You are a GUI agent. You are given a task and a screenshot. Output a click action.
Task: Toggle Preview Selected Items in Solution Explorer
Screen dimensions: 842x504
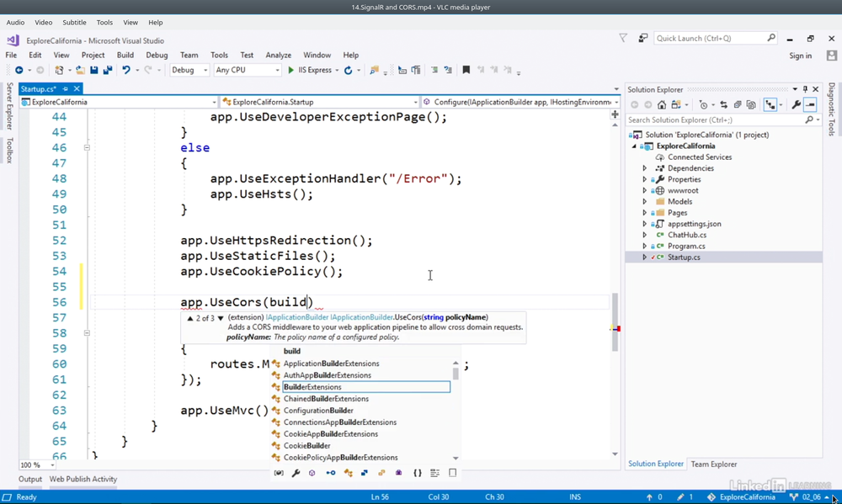click(x=810, y=104)
